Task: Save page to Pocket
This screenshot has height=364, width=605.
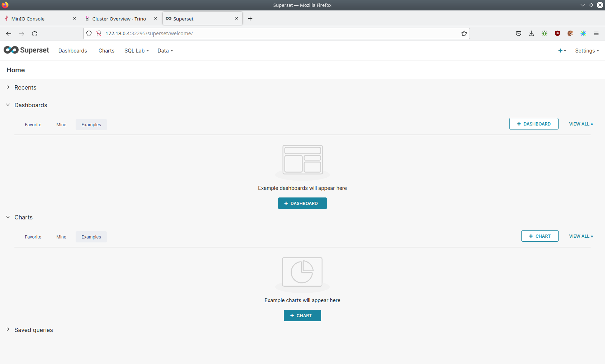Action: point(519,33)
